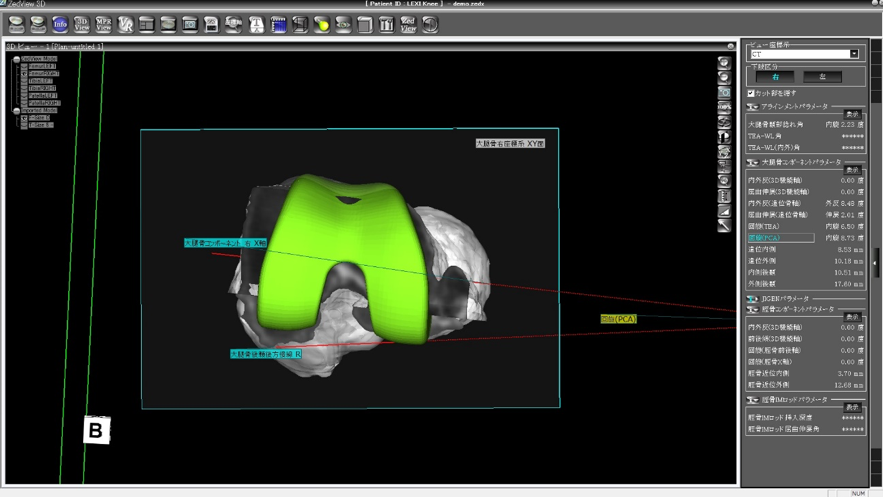883x497 pixels.
Task: Select the 左 (left) limb toggle
Action: click(822, 77)
